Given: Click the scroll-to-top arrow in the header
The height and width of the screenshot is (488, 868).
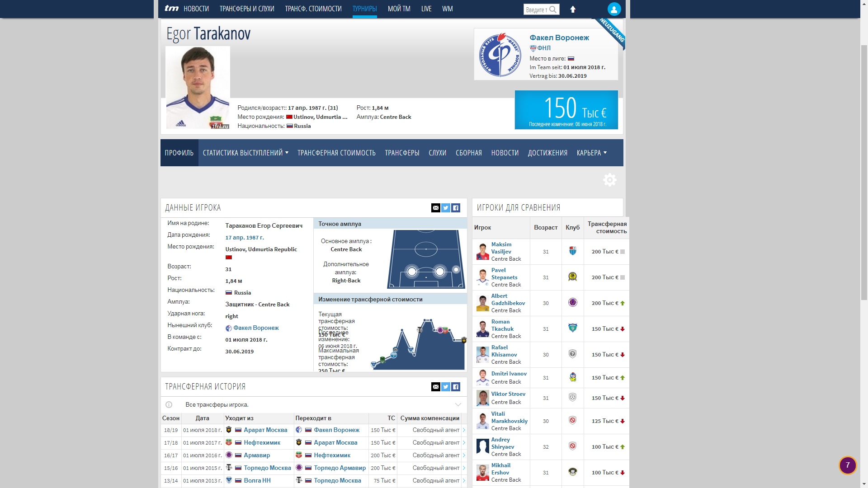Looking at the screenshot, I should point(573,9).
